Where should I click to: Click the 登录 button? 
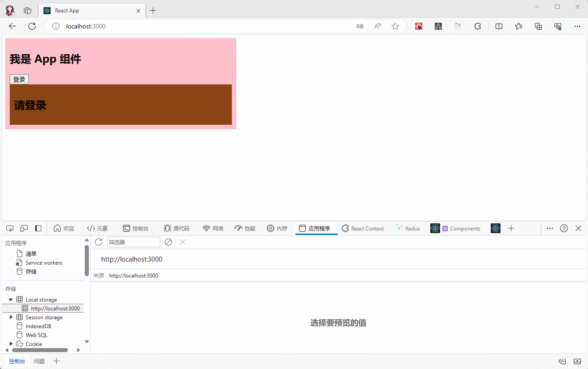(x=19, y=79)
